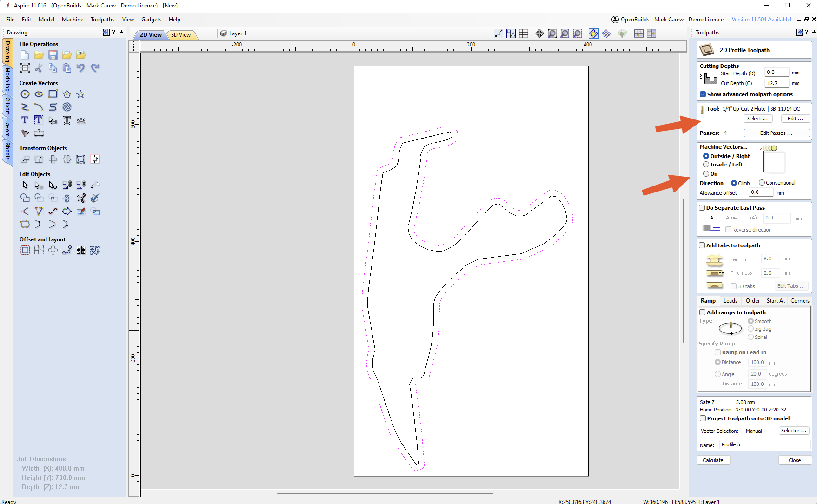Switch to the Corners tab
Screen dimensions: 817x504
(800, 301)
